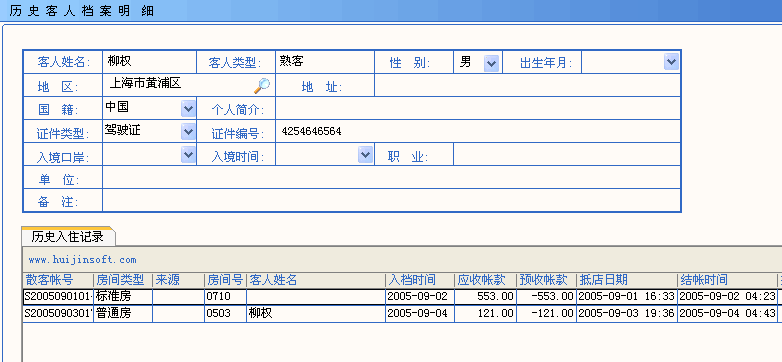This screenshot has height=362, width=782.
Task: Click the 应收帐款 column header
Action: pyautogui.click(x=485, y=280)
